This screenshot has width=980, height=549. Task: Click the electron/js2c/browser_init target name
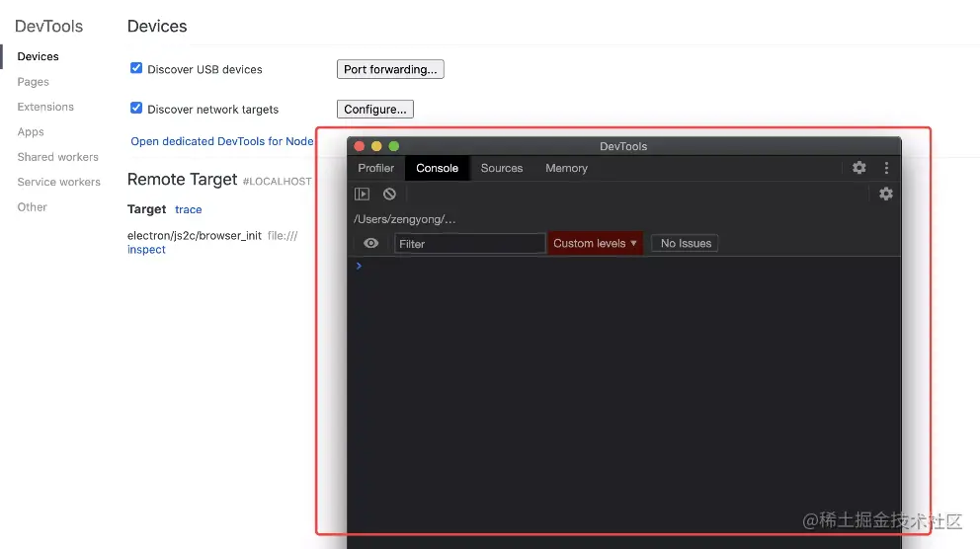click(195, 235)
